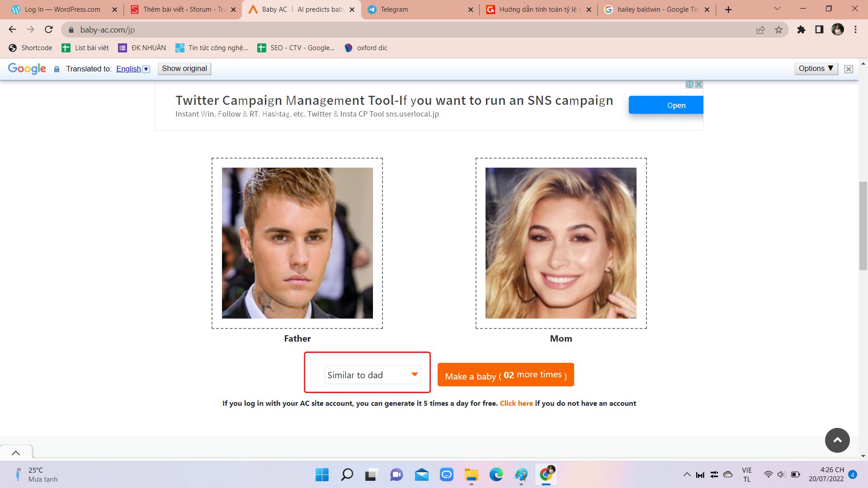This screenshot has height=488, width=868.
Task: Open the Windows Start menu
Action: [x=322, y=474]
